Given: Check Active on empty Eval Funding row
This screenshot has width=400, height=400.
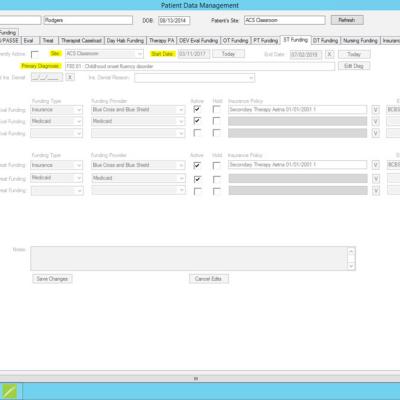Looking at the screenshot, I should (x=197, y=133).
